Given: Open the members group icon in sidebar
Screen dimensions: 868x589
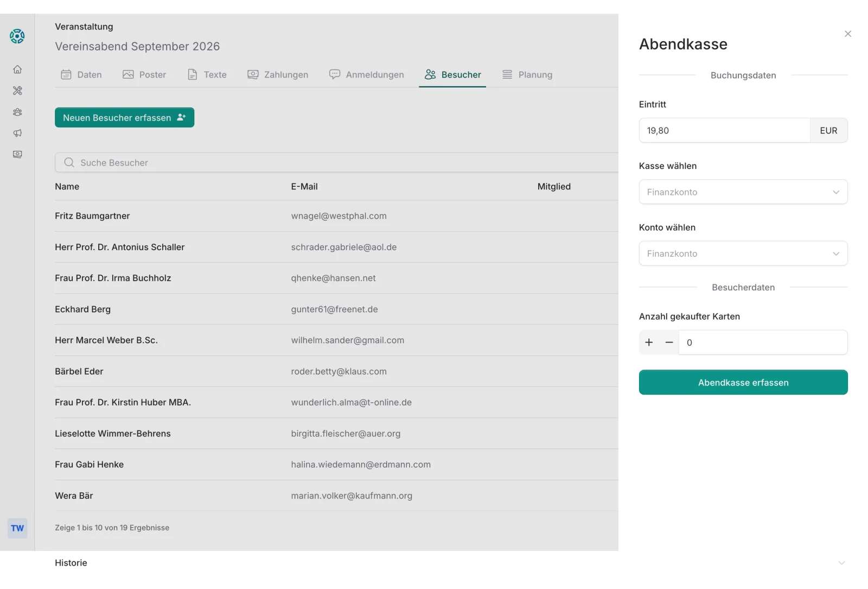Looking at the screenshot, I should 17,112.
